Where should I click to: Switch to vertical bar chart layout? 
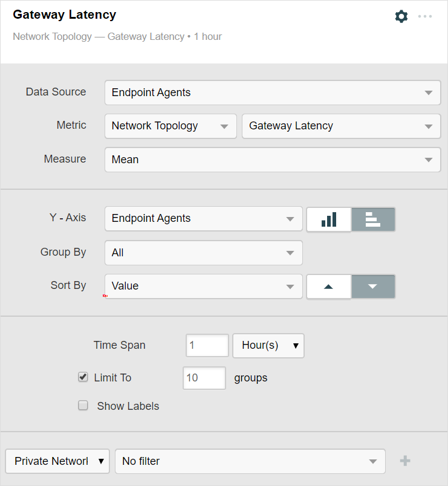329,219
